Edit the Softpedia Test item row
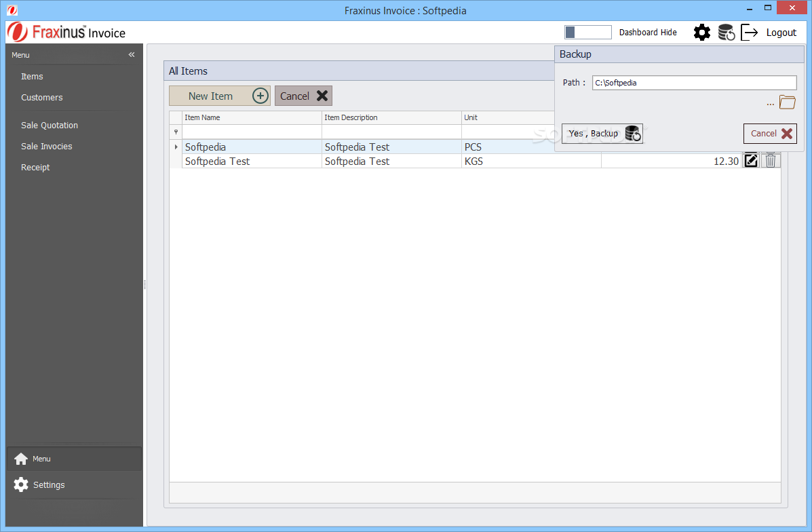 751,161
